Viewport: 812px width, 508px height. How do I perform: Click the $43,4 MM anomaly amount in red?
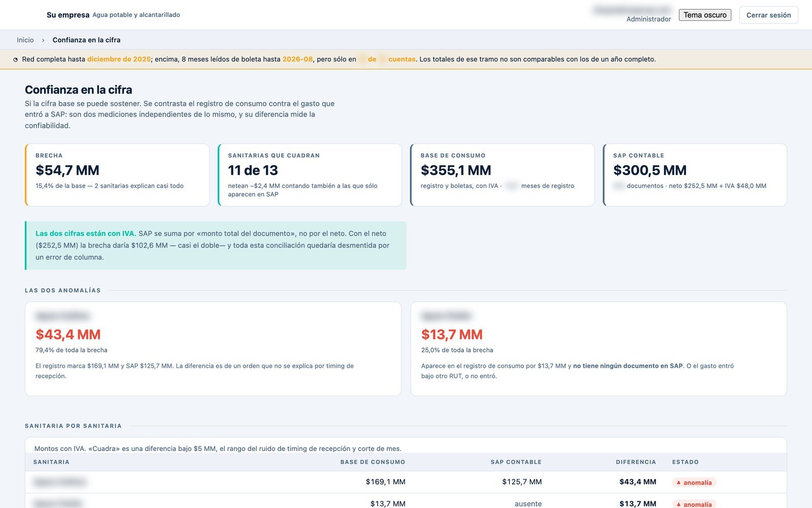[x=68, y=335]
